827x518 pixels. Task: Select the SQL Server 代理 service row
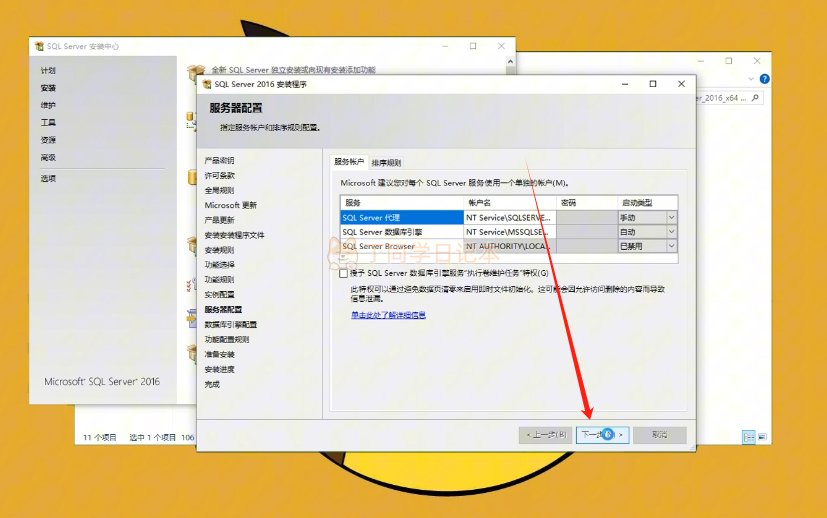pos(401,217)
